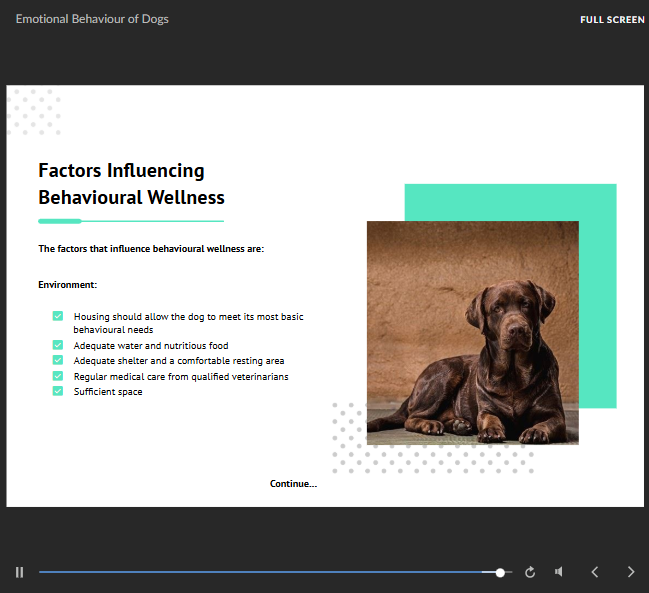Click the Environment: subheading
Screen dimensions: 649x593
tap(67, 285)
